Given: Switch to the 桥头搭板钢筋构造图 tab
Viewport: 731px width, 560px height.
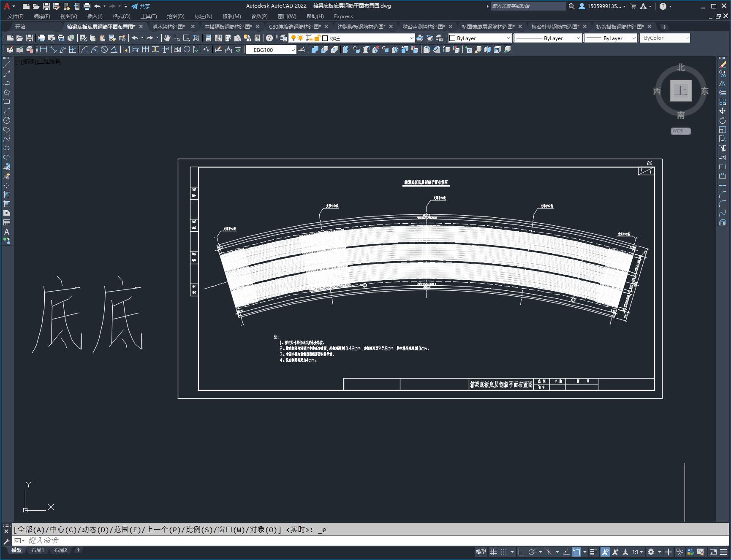Looking at the screenshot, I should point(620,27).
